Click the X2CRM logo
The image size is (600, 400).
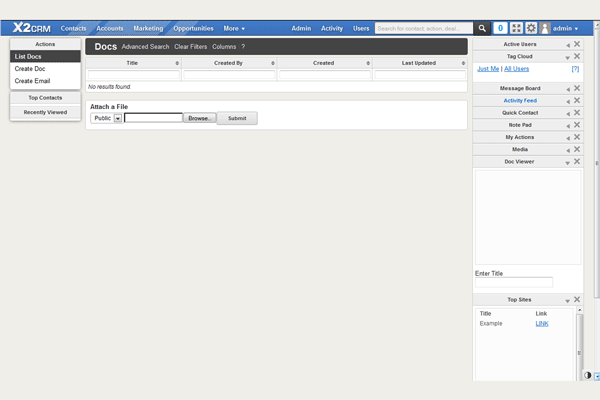pyautogui.click(x=32, y=28)
